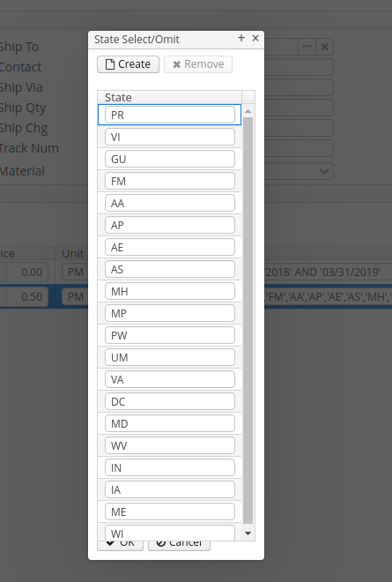This screenshot has height=582, width=392.
Task: Select the MH state field
Action: 170,291
